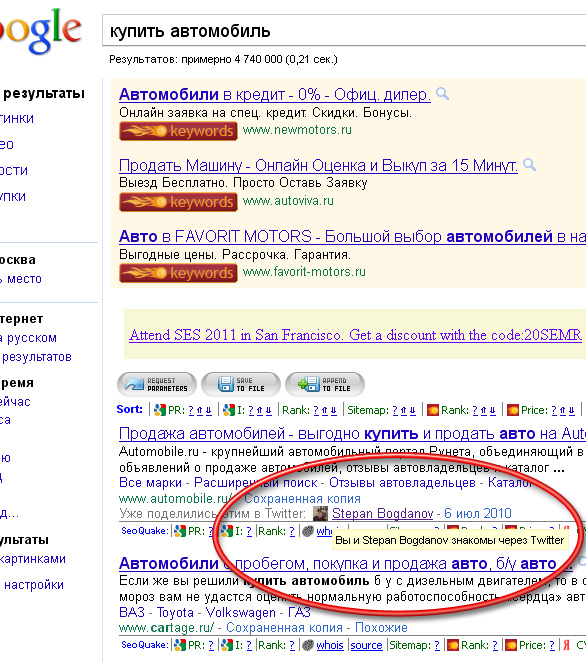The image size is (586, 662).
Task: Open Продажа автомобилей automobile.ru result title
Action: [353, 434]
